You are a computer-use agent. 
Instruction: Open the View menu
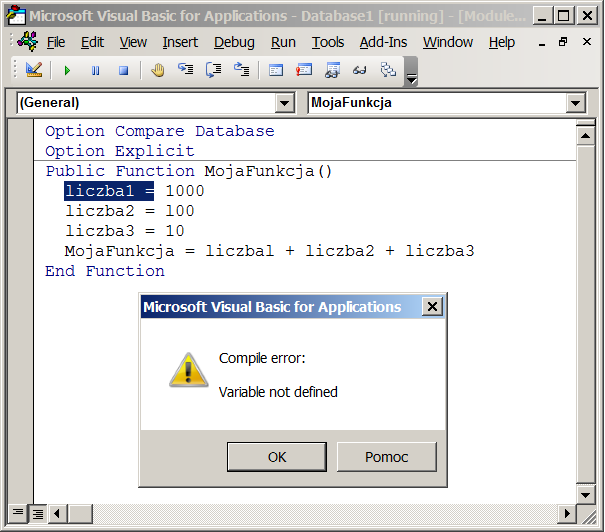coord(133,42)
